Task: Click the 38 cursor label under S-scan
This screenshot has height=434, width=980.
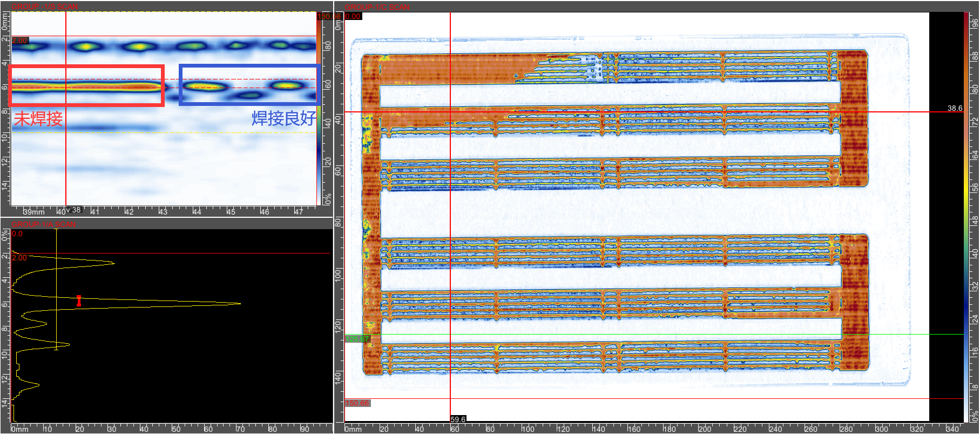Action: coord(75,210)
